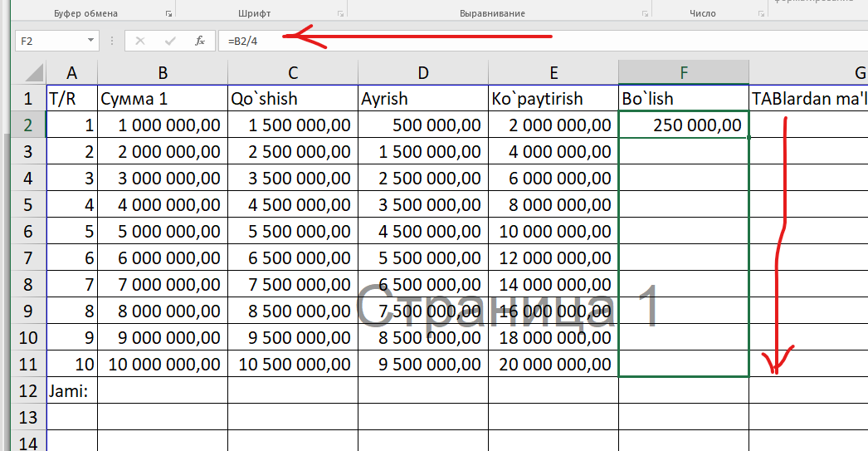Click the Ayrish cell 5 500 000,00
Image resolution: width=868 pixels, height=451 pixels.
tap(423, 257)
